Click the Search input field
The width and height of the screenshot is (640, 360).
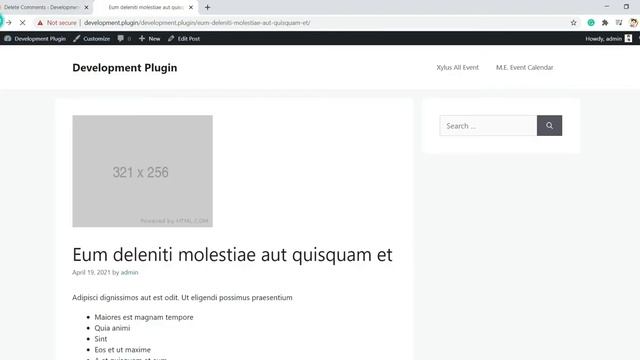(x=488, y=126)
